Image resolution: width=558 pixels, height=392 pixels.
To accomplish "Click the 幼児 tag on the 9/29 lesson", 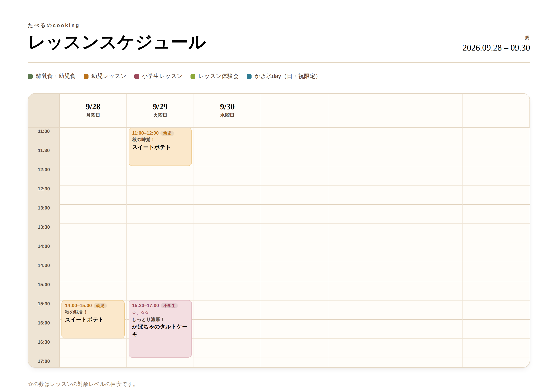I will (x=167, y=133).
